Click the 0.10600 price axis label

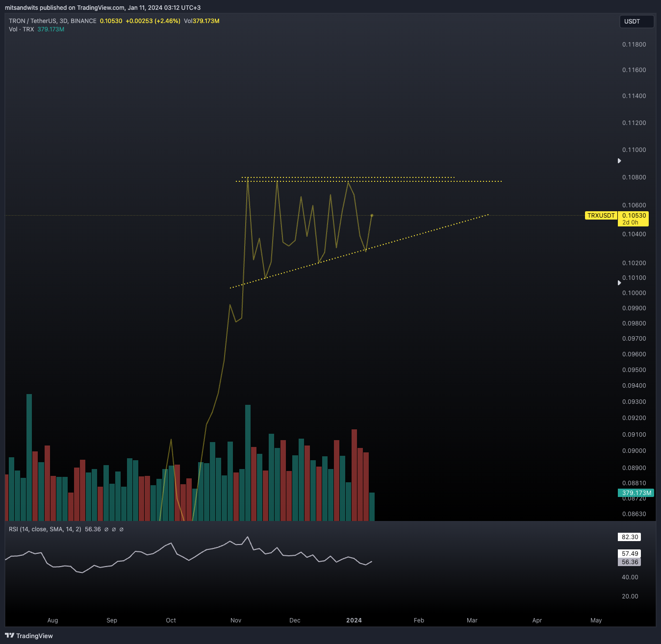pyautogui.click(x=634, y=205)
